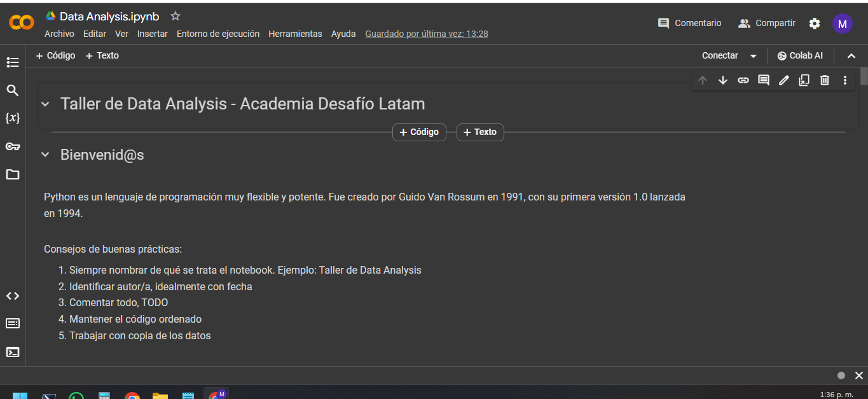Expand the Conectar dropdown arrow
The image size is (868, 399).
pos(754,55)
